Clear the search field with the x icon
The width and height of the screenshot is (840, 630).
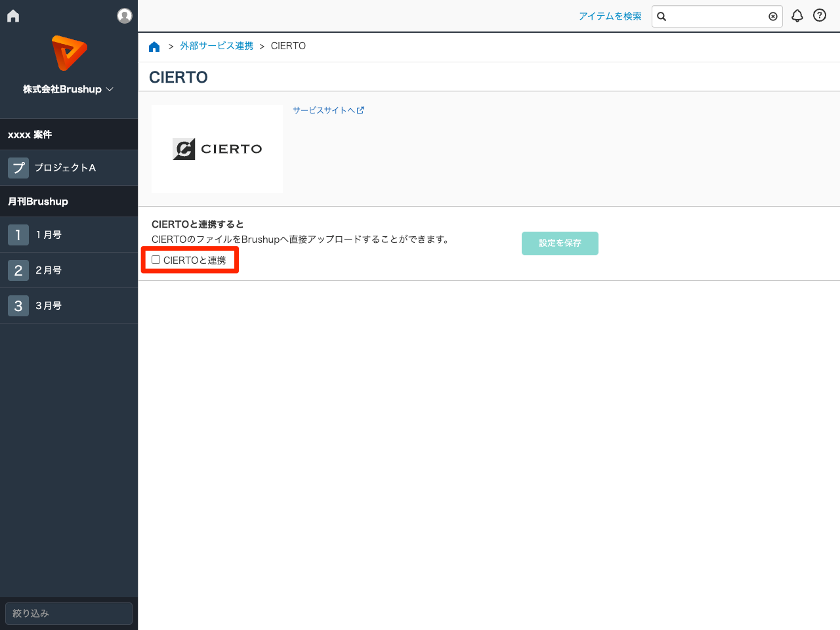point(773,16)
